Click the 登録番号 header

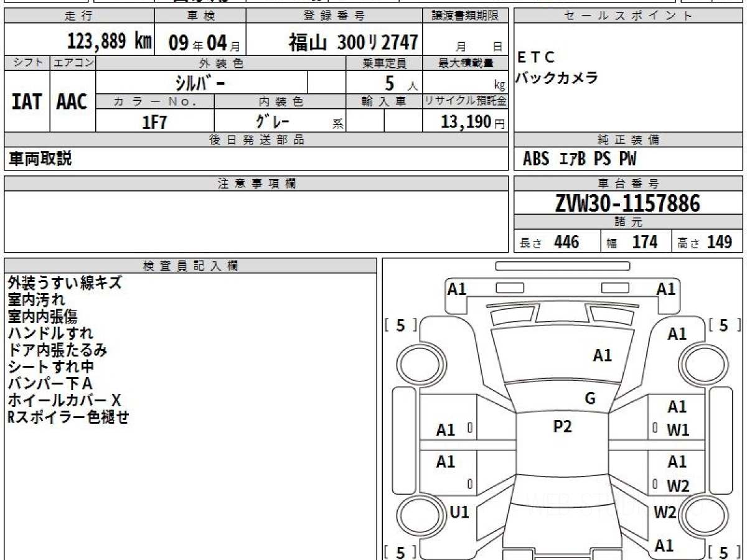coord(335,16)
